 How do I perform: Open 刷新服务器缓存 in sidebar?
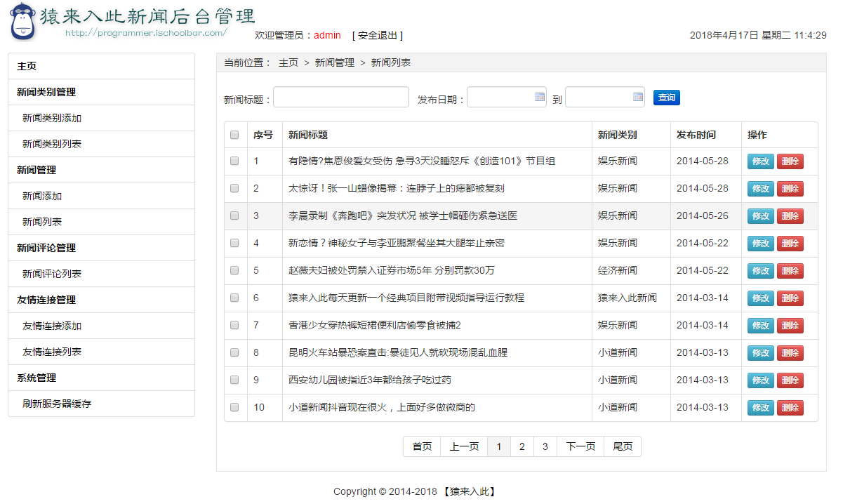click(x=101, y=404)
